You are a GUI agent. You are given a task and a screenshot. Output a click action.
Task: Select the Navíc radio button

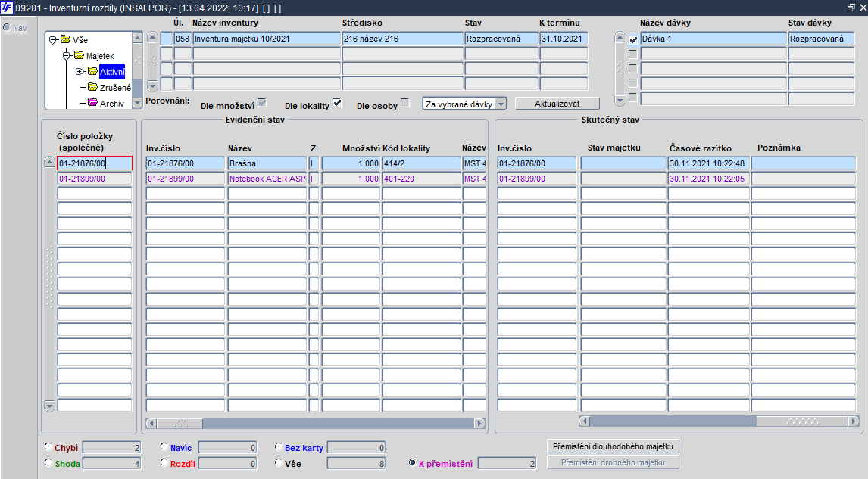(x=164, y=447)
